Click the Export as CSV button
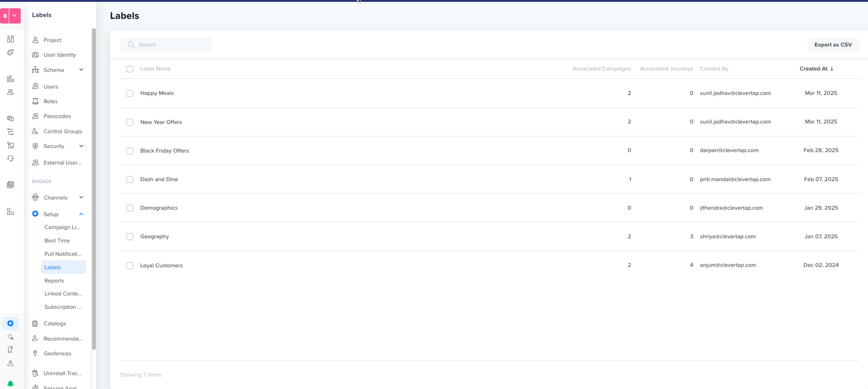868x389 pixels. 833,45
